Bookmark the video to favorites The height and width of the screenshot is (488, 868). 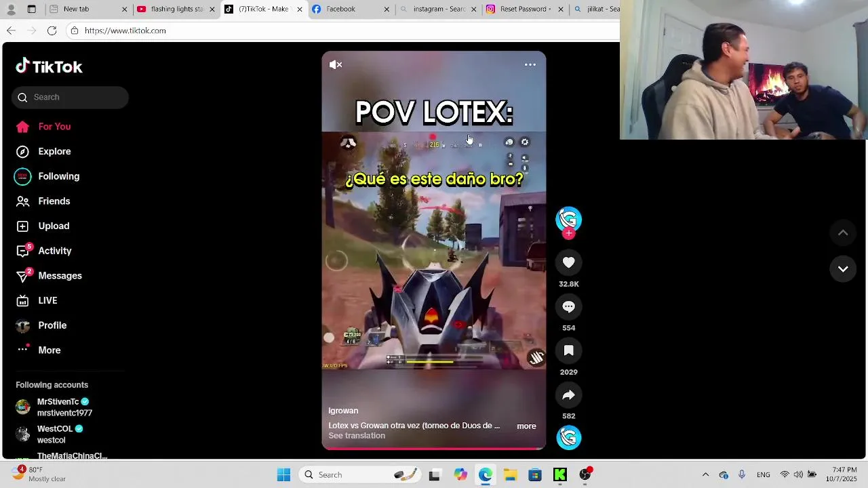568,351
